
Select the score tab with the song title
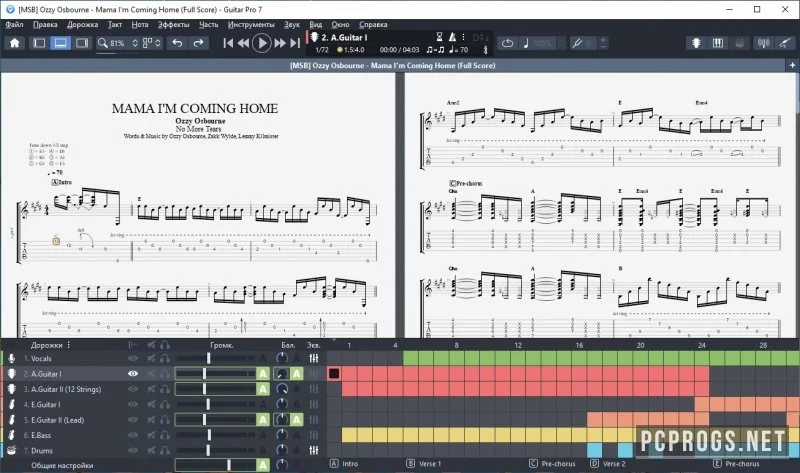392,65
